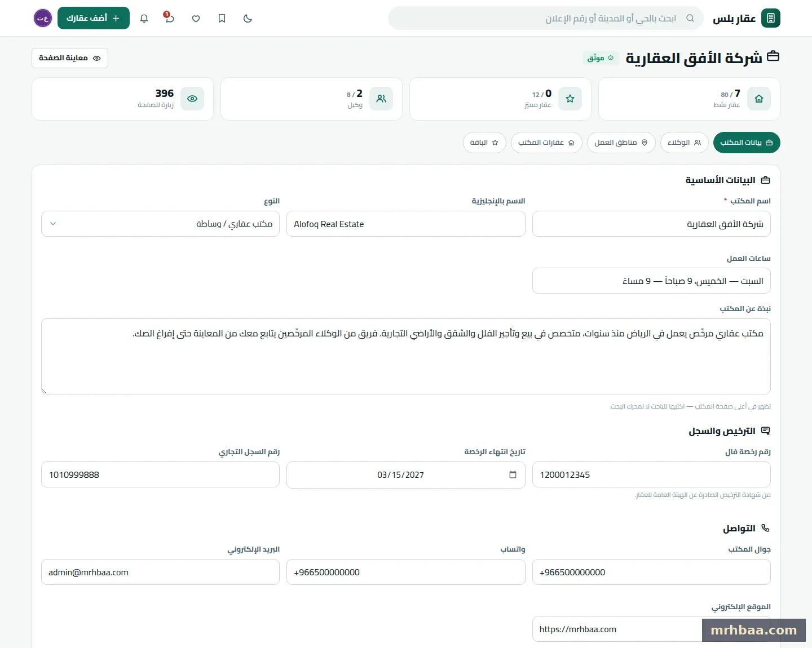The width and height of the screenshot is (812, 648).
Task: Click the search magnifier icon
Action: click(690, 18)
